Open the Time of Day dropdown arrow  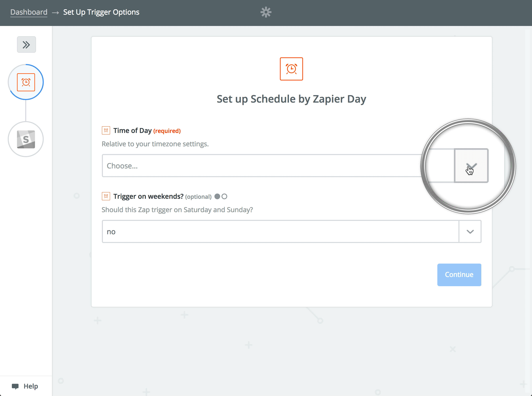(471, 166)
